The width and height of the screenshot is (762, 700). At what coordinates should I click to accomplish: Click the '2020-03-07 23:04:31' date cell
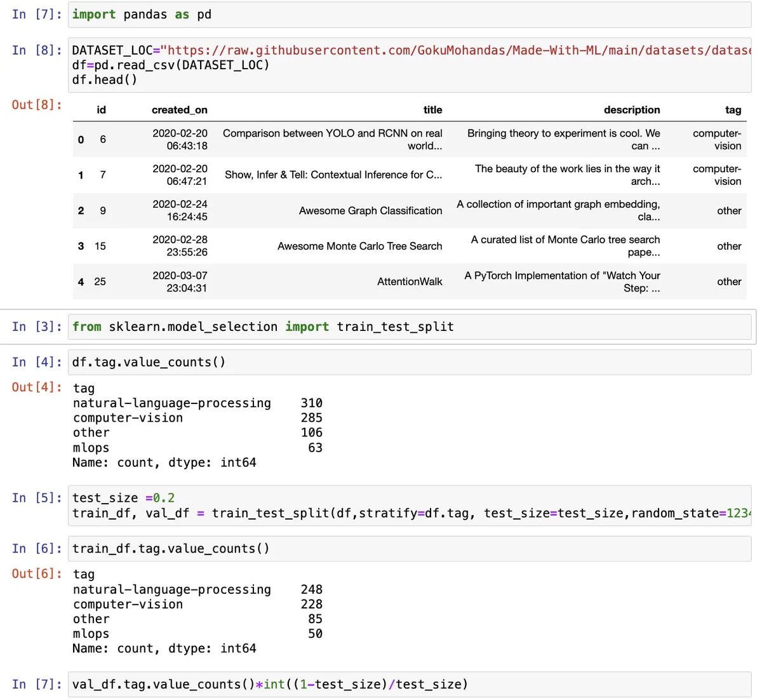pyautogui.click(x=180, y=281)
